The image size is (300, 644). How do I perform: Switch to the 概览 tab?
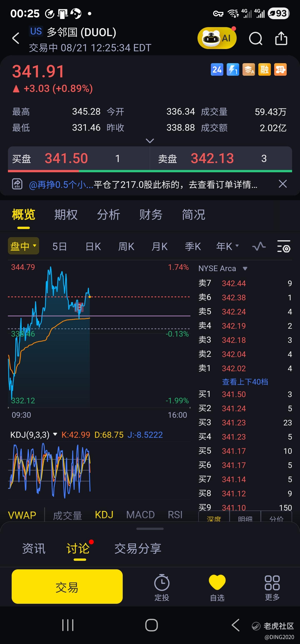coord(24,215)
